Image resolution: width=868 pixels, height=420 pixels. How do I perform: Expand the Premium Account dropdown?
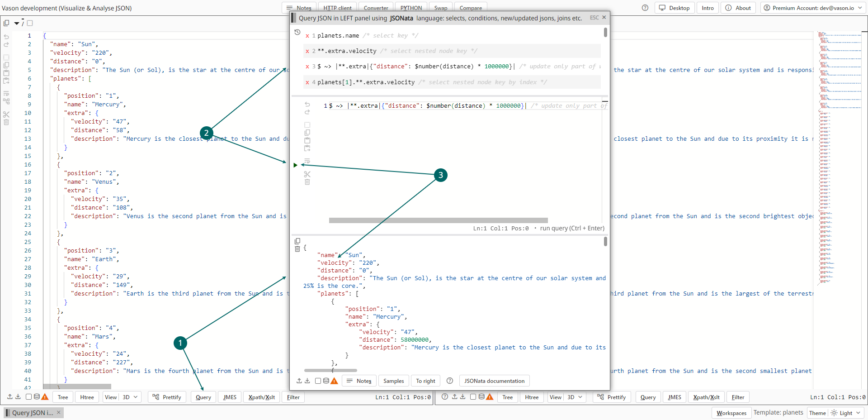coord(813,8)
